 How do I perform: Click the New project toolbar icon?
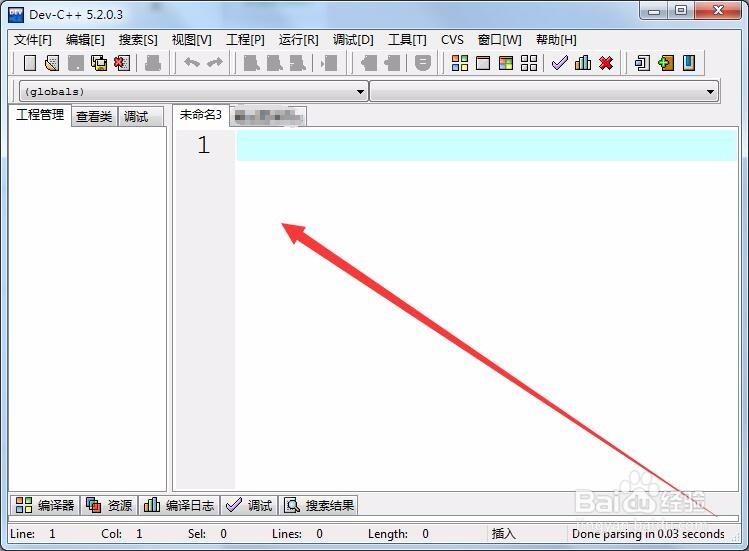(642, 63)
